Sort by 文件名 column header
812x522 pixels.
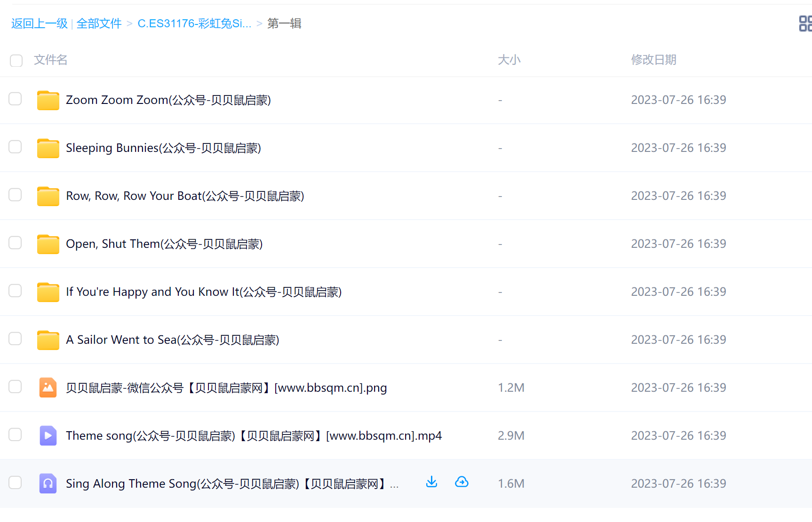[51, 60]
